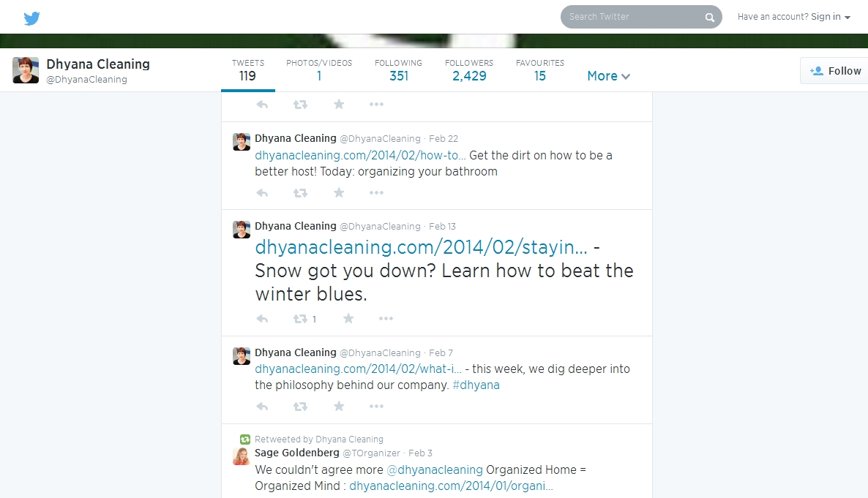The width and height of the screenshot is (868, 498).
Task: Retweet the Feb 22 bathroom tweet
Action: pos(300,193)
